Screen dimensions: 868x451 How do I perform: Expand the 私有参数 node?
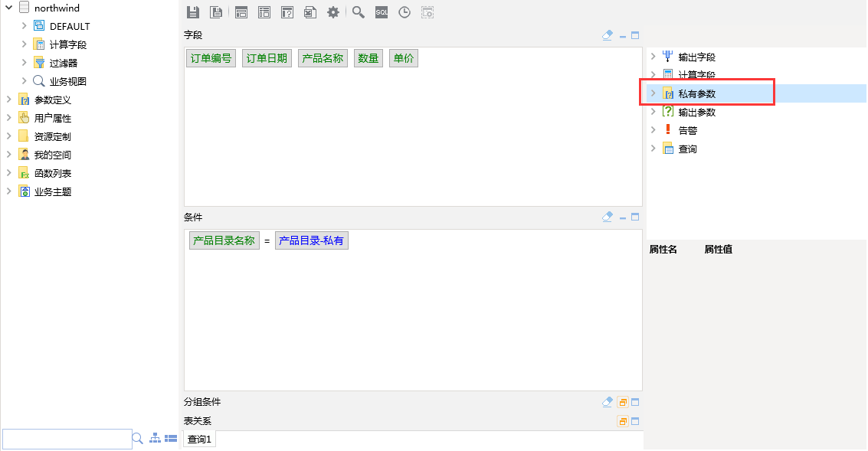click(653, 93)
